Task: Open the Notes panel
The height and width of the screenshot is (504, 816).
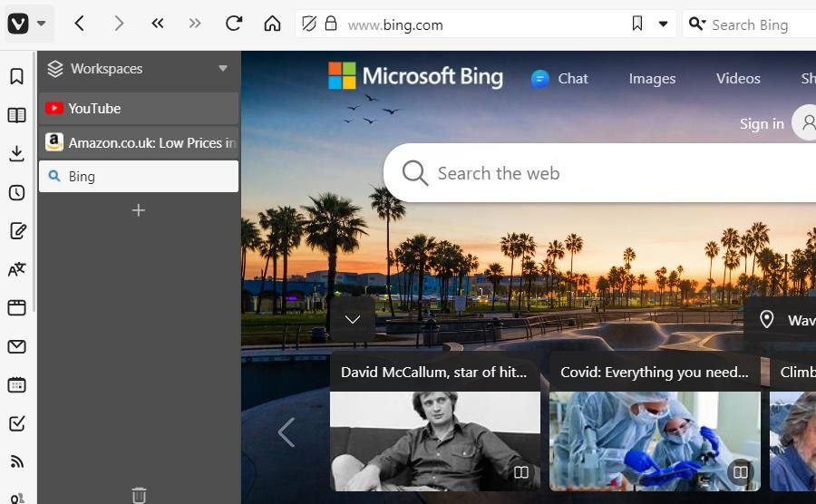Action: pyautogui.click(x=16, y=231)
